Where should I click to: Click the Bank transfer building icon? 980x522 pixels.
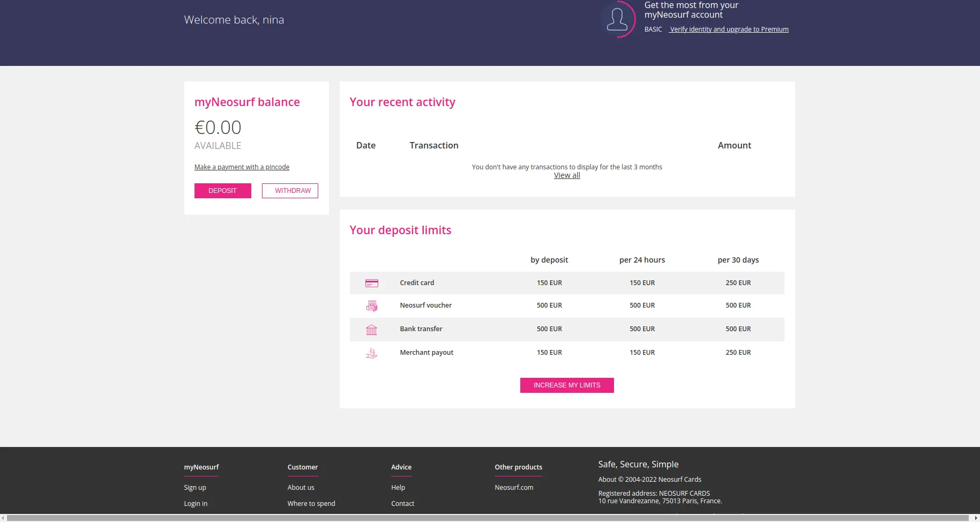point(371,330)
